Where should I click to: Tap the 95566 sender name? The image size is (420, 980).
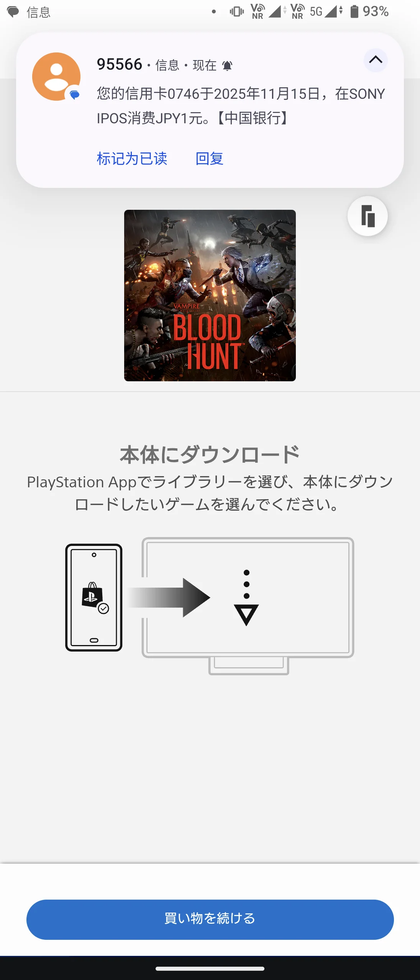[120, 64]
